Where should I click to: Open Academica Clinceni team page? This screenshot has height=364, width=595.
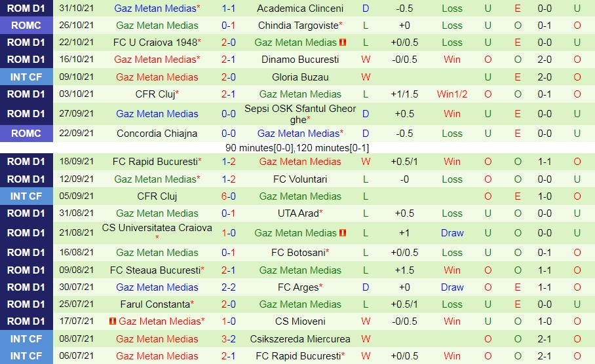click(300, 9)
